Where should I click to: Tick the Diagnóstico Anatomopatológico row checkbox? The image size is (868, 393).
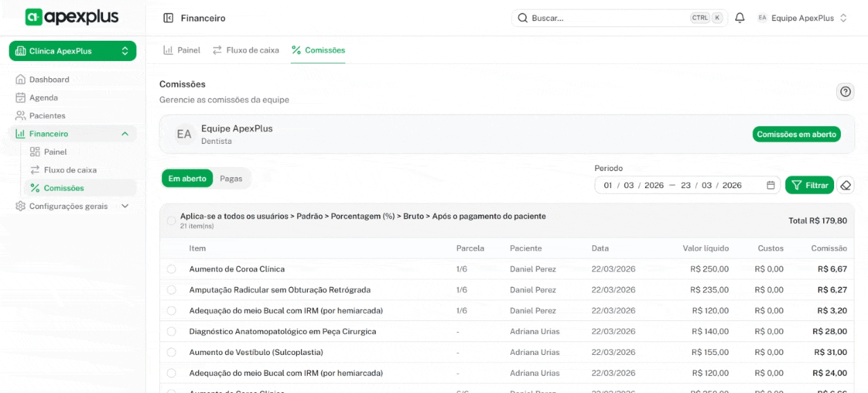pyautogui.click(x=172, y=332)
